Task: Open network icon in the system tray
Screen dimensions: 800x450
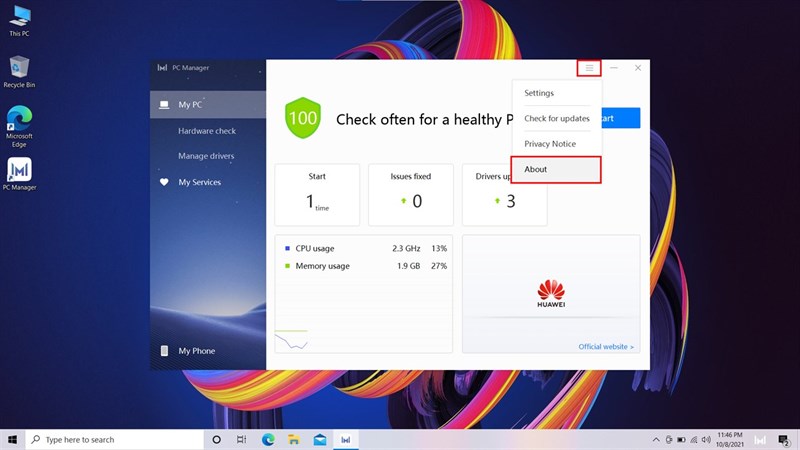Action: (694, 439)
